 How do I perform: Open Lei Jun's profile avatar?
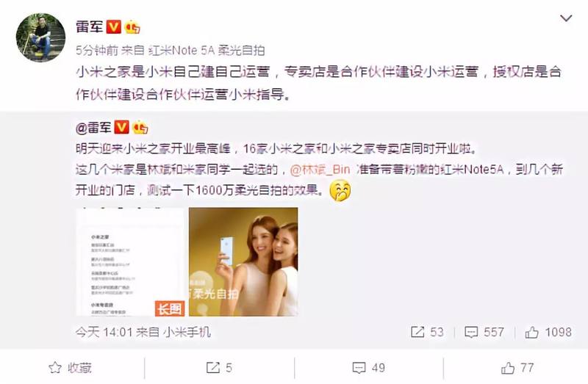(40, 37)
